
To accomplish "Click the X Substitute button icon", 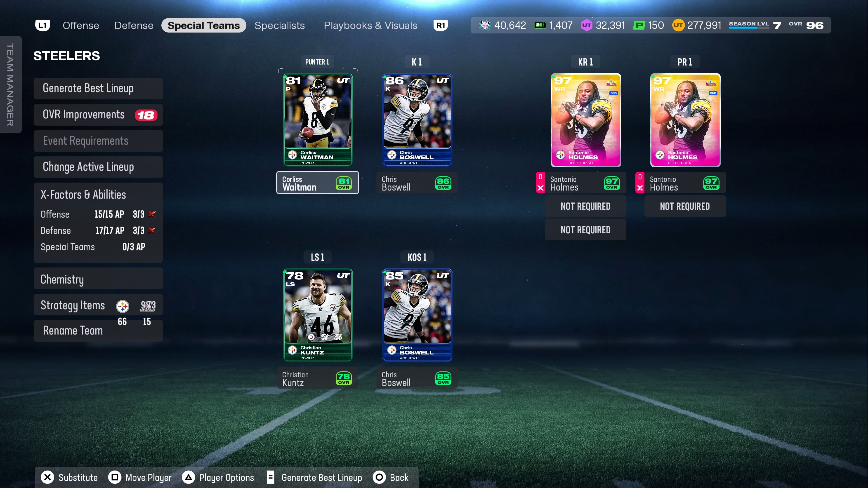I will 47,477.
